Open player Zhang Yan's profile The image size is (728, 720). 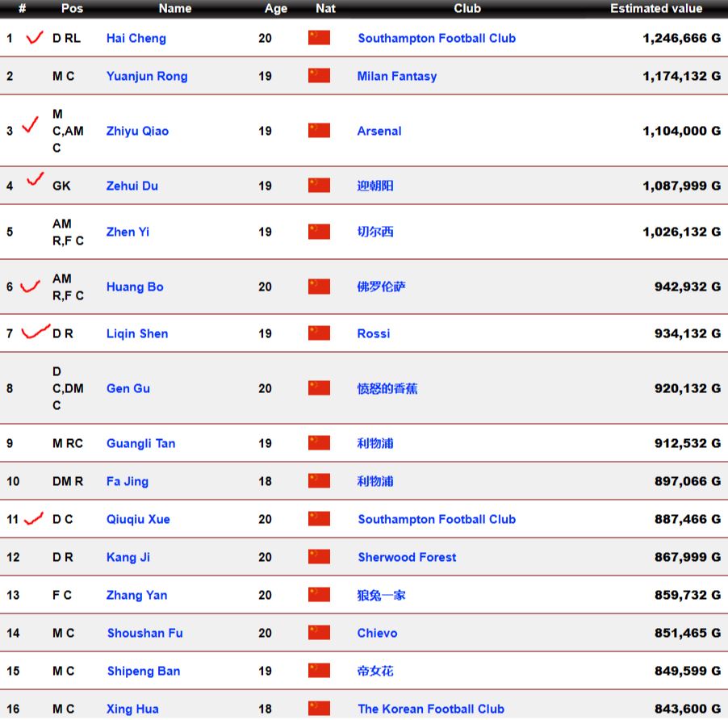point(136,595)
